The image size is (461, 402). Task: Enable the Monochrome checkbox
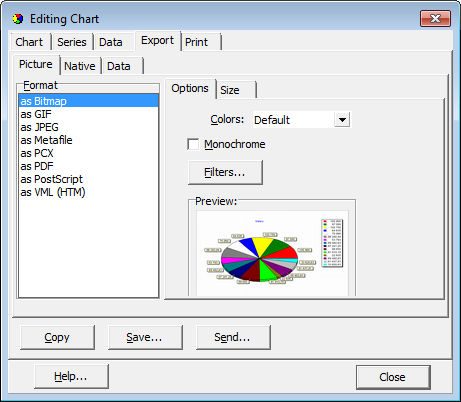(x=193, y=144)
